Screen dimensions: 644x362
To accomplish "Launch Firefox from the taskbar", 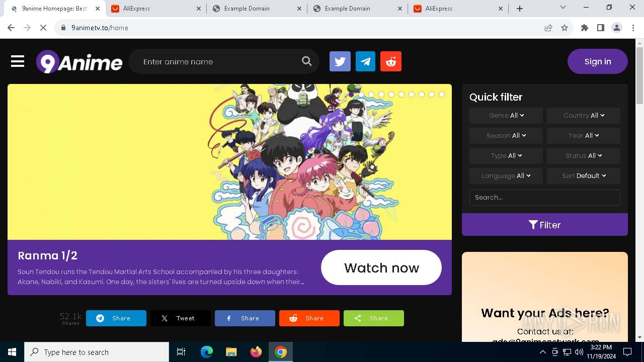I will [x=256, y=352].
